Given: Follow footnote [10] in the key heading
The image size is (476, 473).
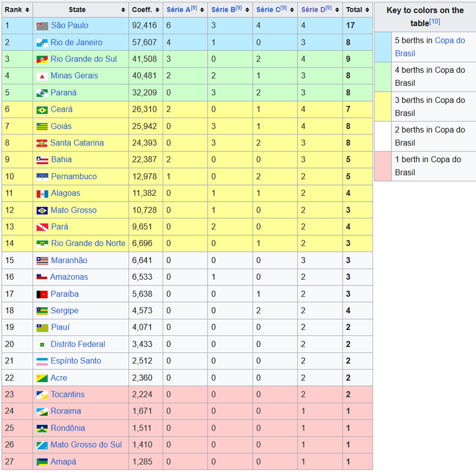Looking at the screenshot, I should click(435, 21).
